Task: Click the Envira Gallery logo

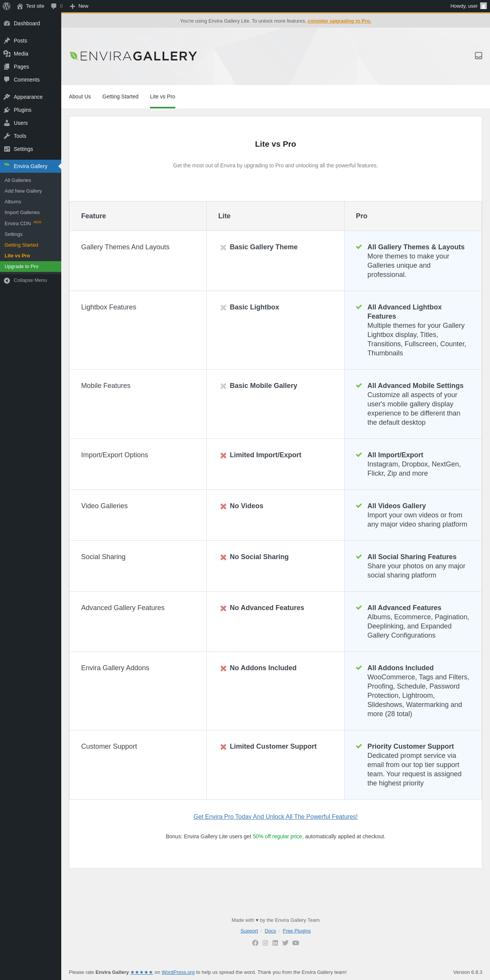Action: click(x=133, y=56)
